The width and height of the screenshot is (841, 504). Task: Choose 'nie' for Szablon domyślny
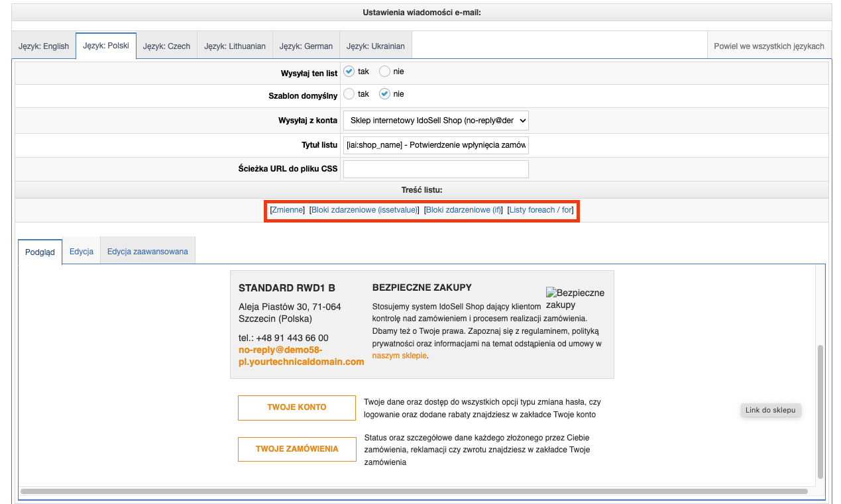click(x=384, y=94)
